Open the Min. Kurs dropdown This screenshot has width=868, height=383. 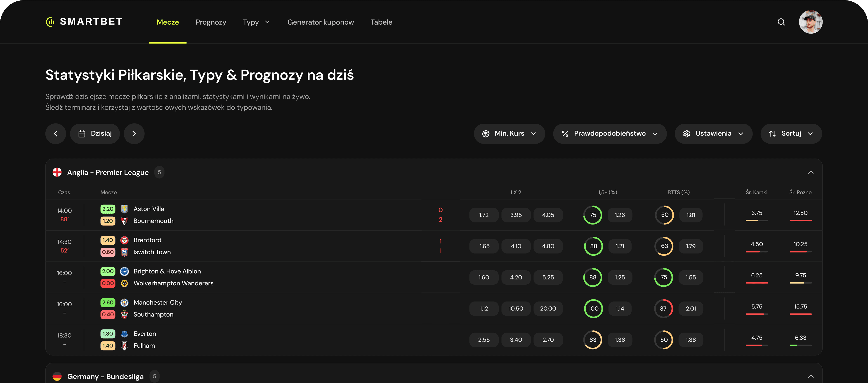pyautogui.click(x=509, y=134)
